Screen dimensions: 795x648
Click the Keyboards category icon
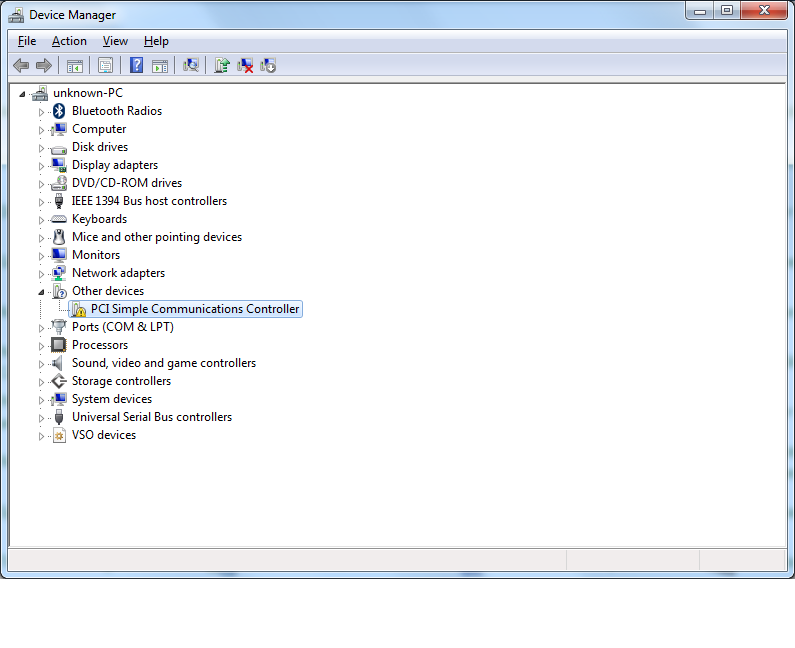(x=59, y=219)
